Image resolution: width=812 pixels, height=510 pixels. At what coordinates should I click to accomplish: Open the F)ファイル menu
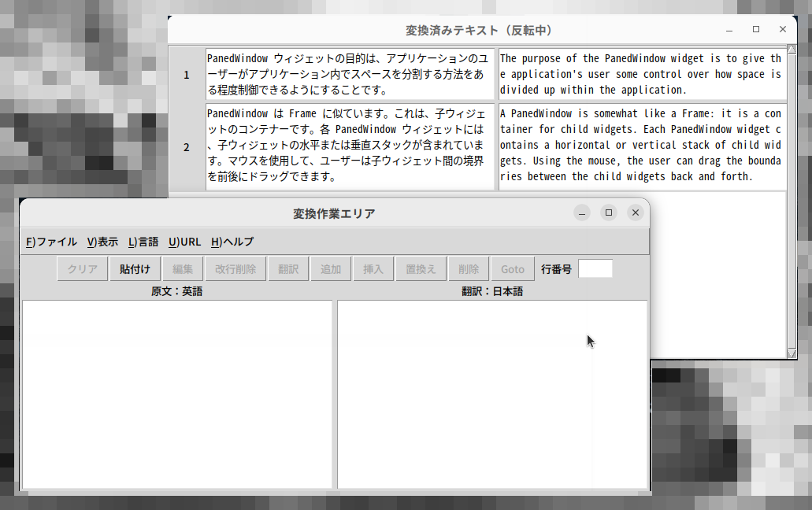pyautogui.click(x=51, y=242)
